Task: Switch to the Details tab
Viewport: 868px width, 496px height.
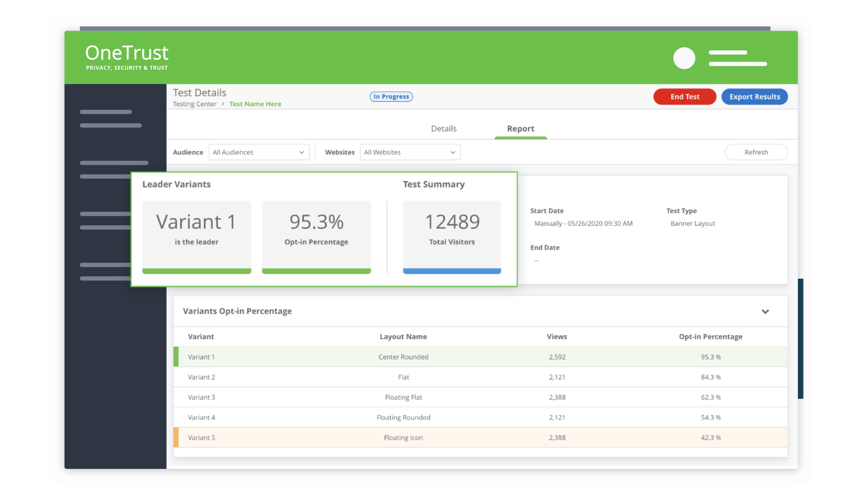Action: tap(444, 129)
